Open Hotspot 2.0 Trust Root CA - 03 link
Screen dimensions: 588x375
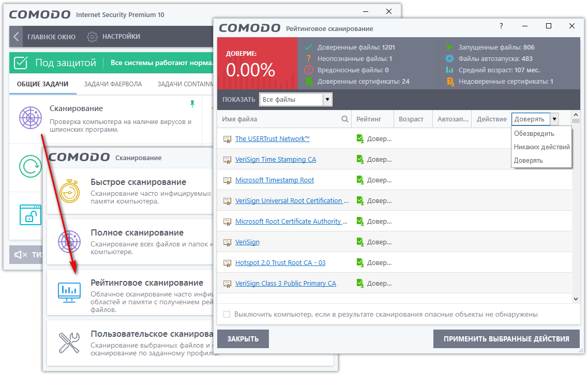pyautogui.click(x=280, y=262)
